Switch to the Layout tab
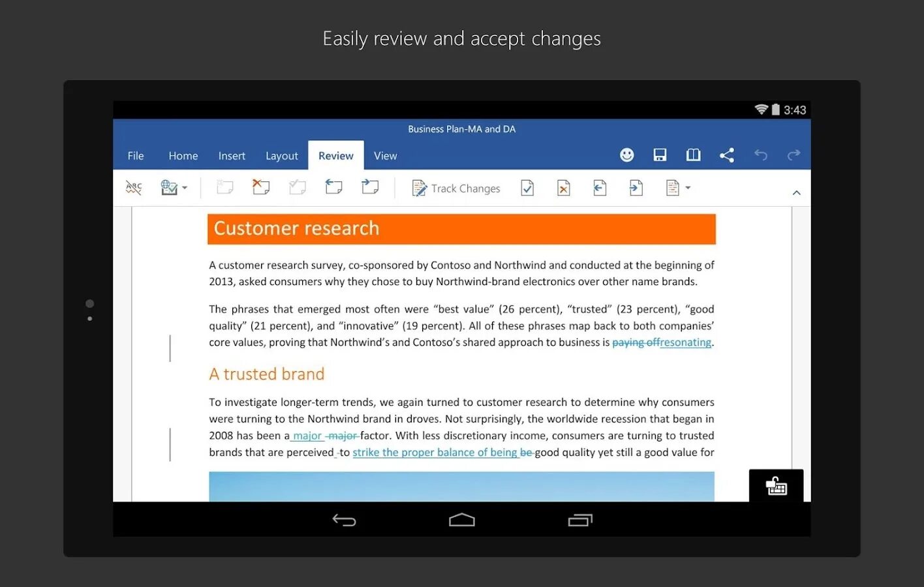Viewport: 924px width, 587px height. (x=282, y=156)
